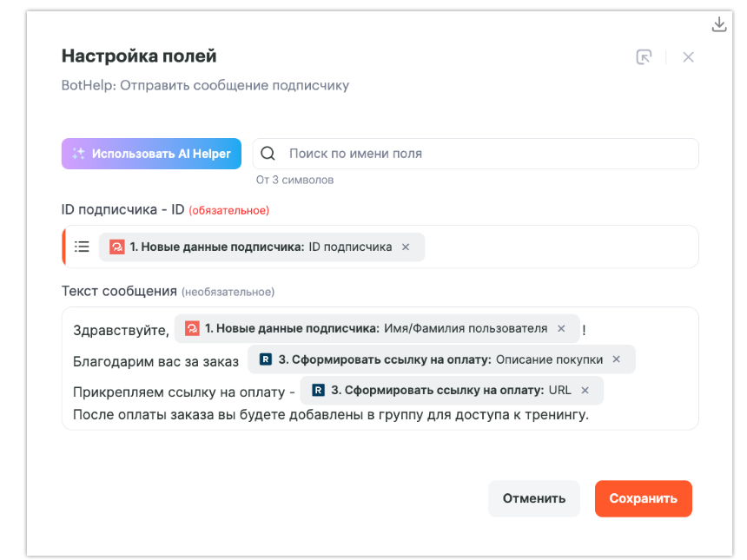Image resolution: width=747 pixels, height=560 pixels.
Task: Click the BotHelp icon in Имя/Фамилия tag
Action: click(192, 329)
